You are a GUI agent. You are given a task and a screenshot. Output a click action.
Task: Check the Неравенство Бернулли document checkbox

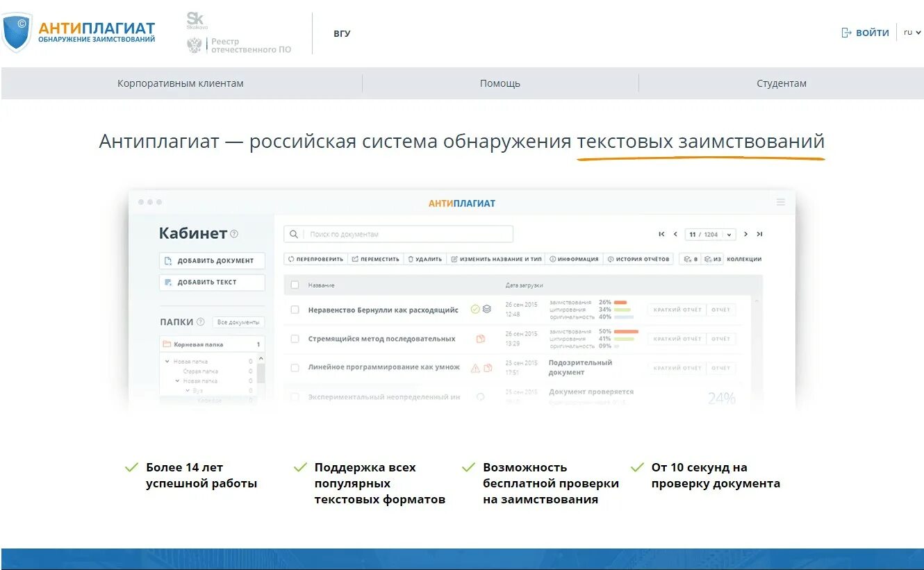(x=295, y=310)
